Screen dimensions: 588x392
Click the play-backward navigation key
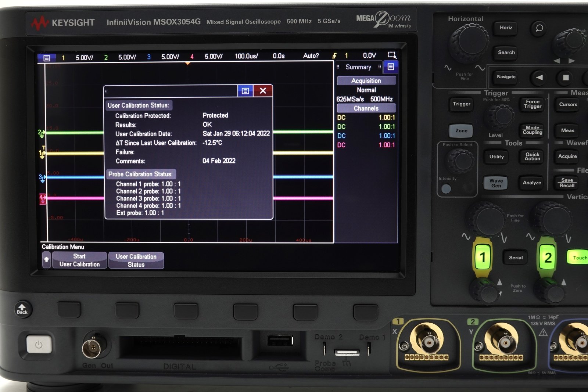point(539,78)
